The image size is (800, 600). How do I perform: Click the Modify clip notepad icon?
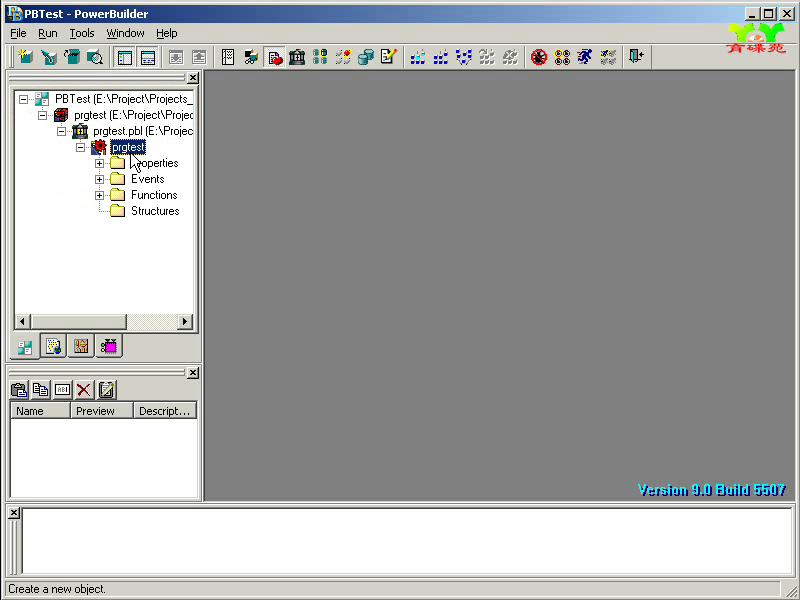point(106,390)
